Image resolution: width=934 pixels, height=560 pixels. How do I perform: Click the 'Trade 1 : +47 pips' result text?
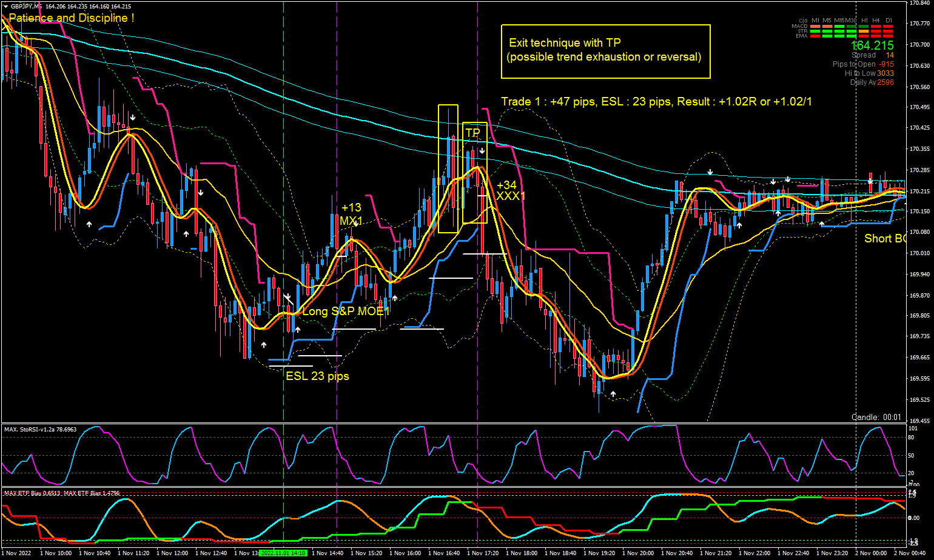(656, 102)
